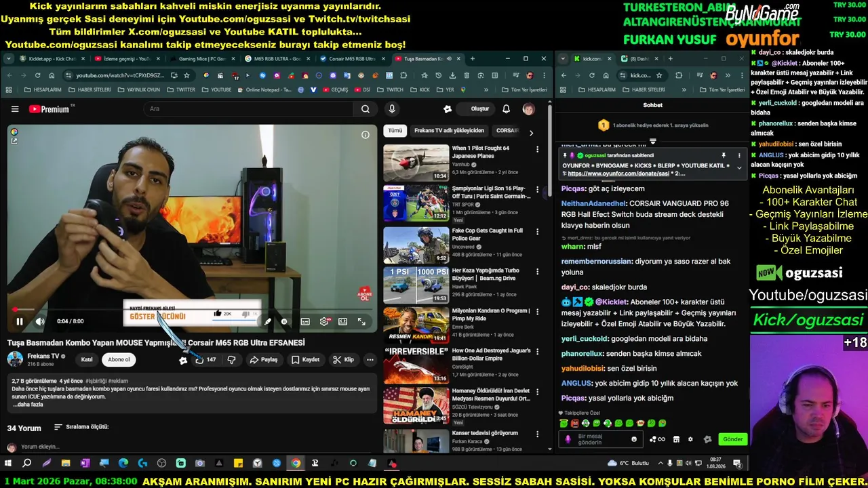
Task: Open Kick chat settings gear
Action: (x=690, y=439)
